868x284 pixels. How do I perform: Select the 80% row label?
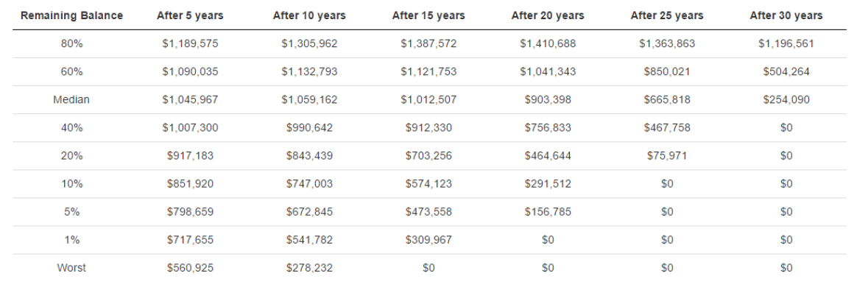point(71,43)
